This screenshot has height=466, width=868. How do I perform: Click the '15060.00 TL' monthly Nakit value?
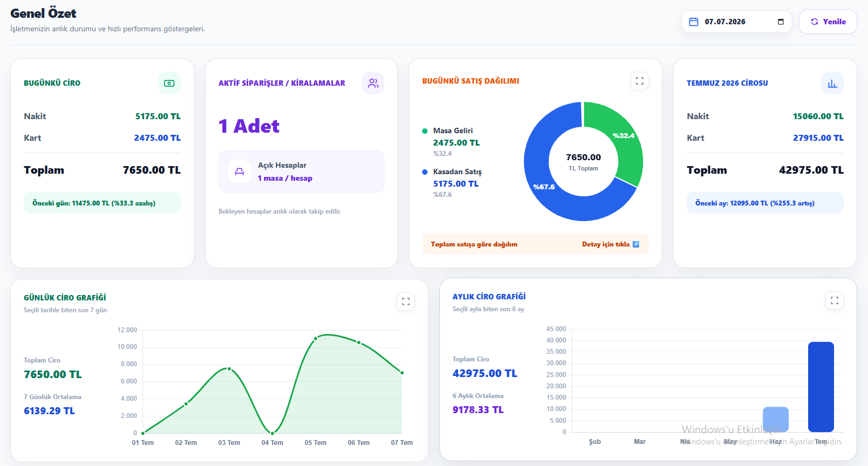[x=818, y=116]
